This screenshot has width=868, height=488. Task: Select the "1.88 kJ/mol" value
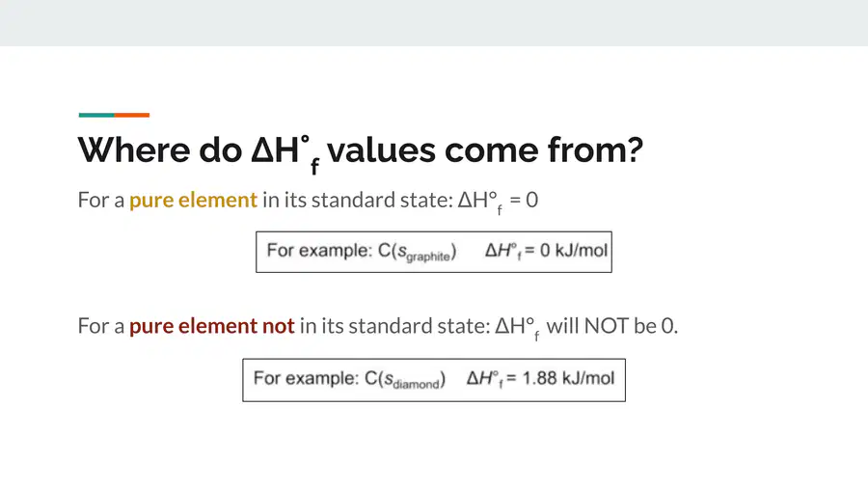click(568, 378)
